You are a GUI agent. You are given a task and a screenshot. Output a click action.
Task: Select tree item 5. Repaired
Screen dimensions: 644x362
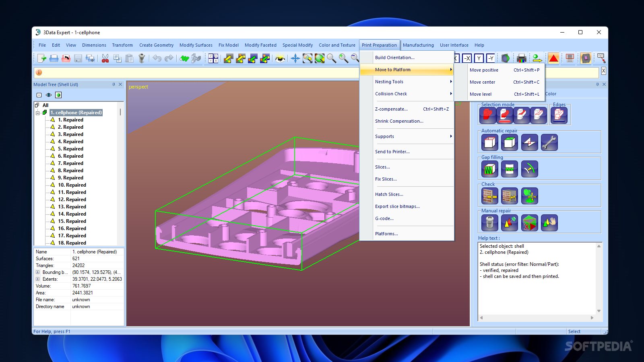(x=70, y=149)
